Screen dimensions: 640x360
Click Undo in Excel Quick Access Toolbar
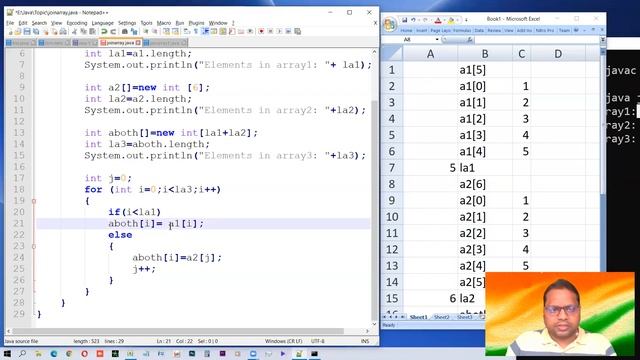coord(413,20)
